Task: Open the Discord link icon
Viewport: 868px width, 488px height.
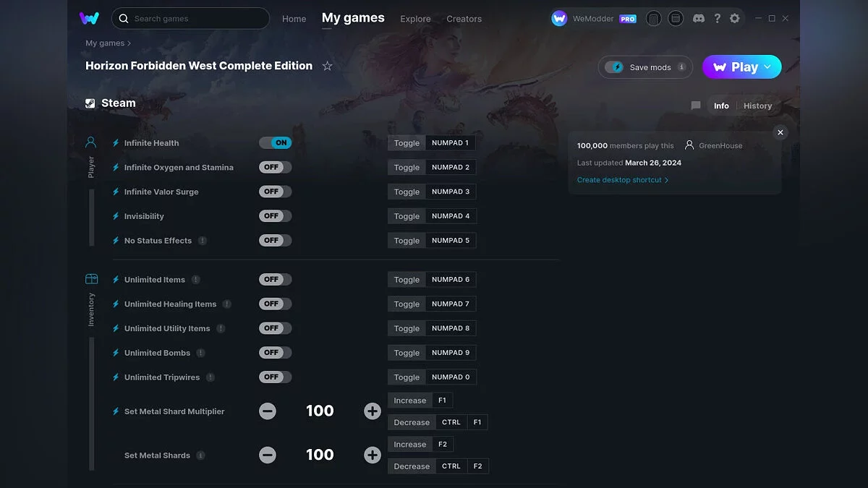Action: 699,19
